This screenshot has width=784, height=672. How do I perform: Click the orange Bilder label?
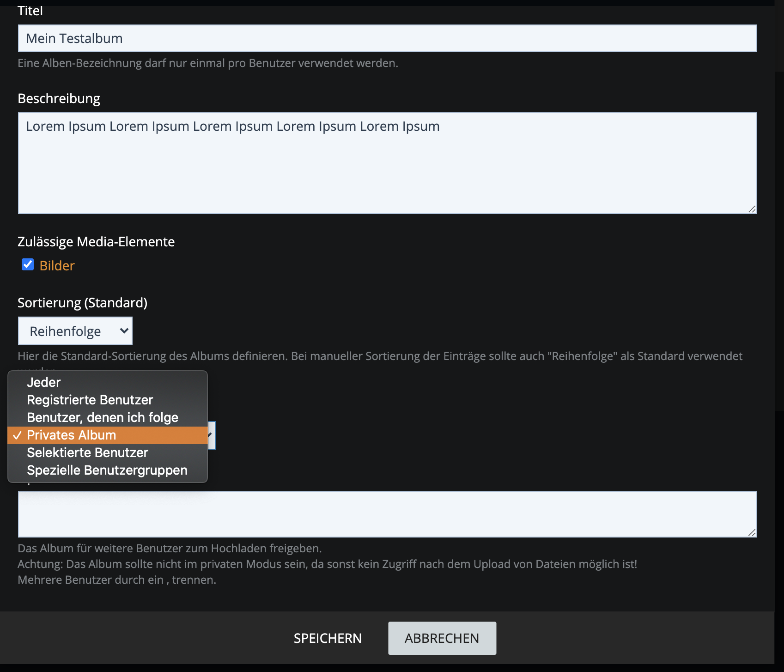[57, 266]
